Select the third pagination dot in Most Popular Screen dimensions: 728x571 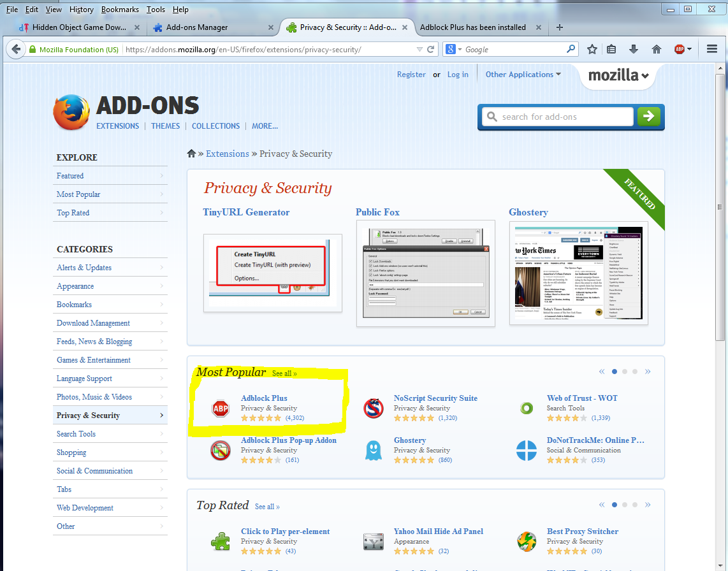635,372
